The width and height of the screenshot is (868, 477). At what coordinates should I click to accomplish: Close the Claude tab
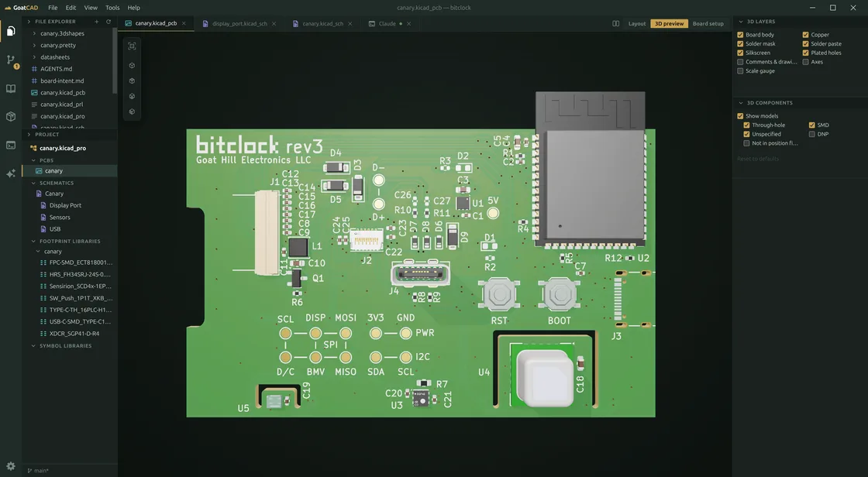tap(408, 24)
